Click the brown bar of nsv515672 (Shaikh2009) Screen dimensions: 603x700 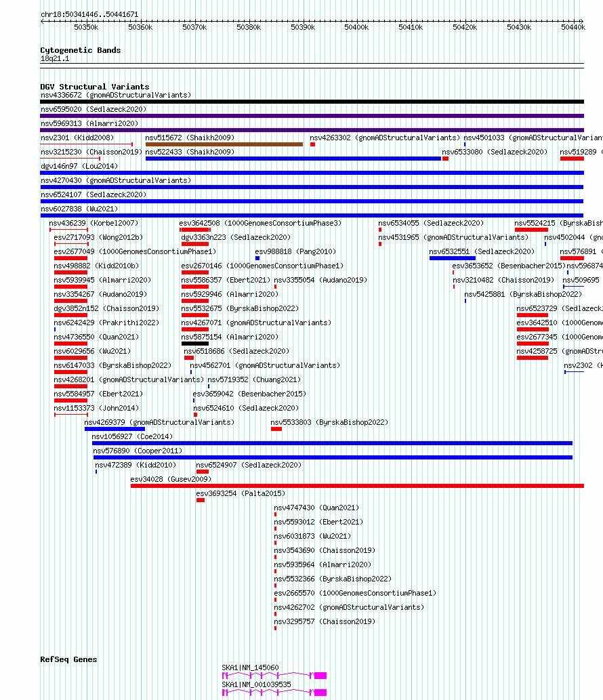coord(224,144)
